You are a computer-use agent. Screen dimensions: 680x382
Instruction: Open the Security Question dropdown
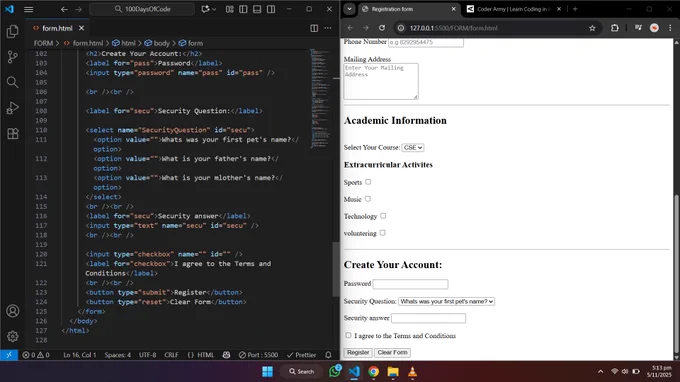pos(446,301)
